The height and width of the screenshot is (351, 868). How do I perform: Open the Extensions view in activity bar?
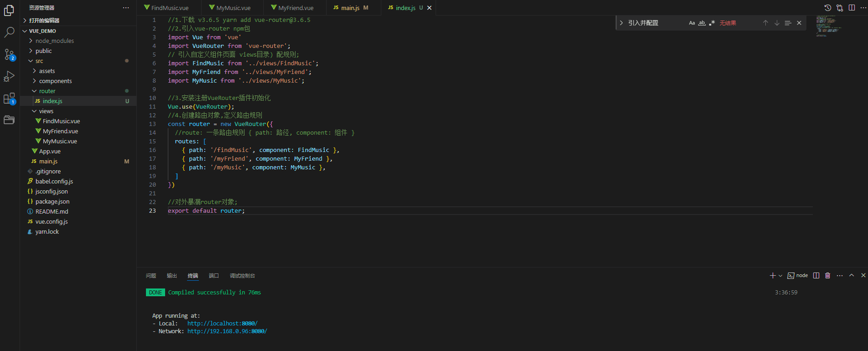coord(9,98)
